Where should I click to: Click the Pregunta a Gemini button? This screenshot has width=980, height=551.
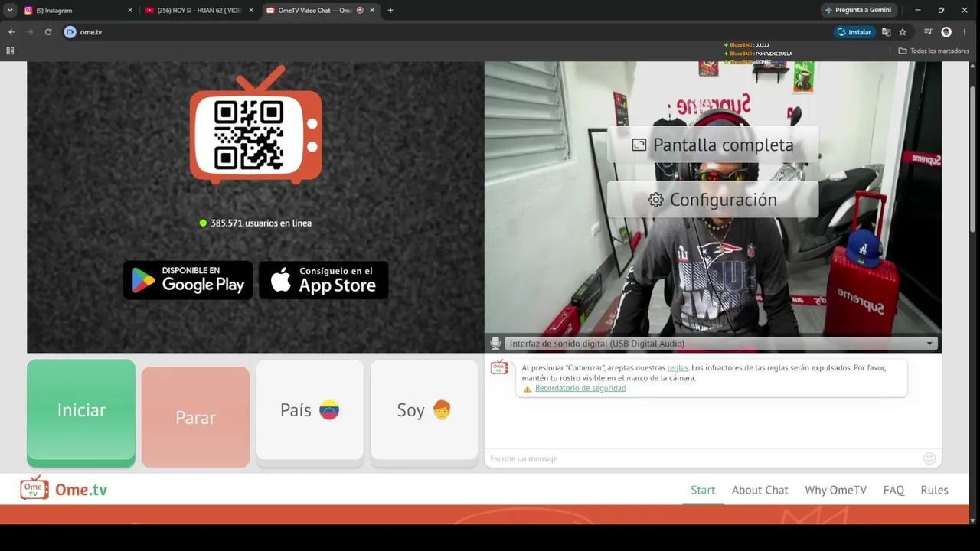coord(858,11)
